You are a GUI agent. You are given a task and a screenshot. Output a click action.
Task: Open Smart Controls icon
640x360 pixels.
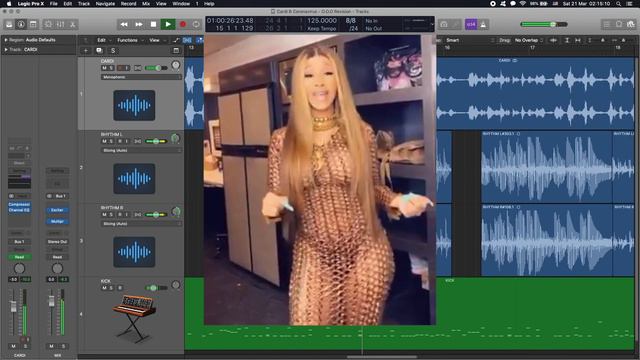click(48, 24)
